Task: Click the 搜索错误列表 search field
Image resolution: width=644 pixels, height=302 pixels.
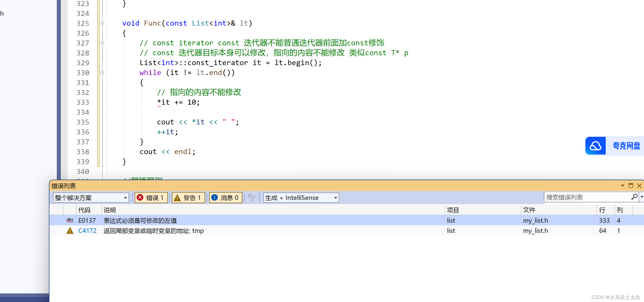Action: click(587, 197)
